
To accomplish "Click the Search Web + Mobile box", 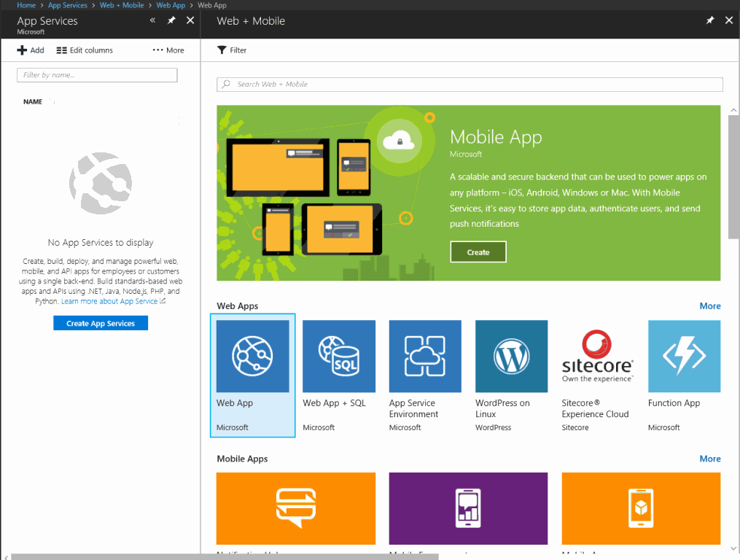I will coord(470,84).
